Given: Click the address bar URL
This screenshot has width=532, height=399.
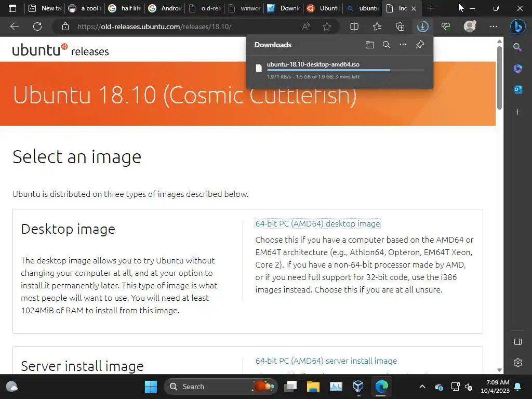Looking at the screenshot, I should point(154,26).
